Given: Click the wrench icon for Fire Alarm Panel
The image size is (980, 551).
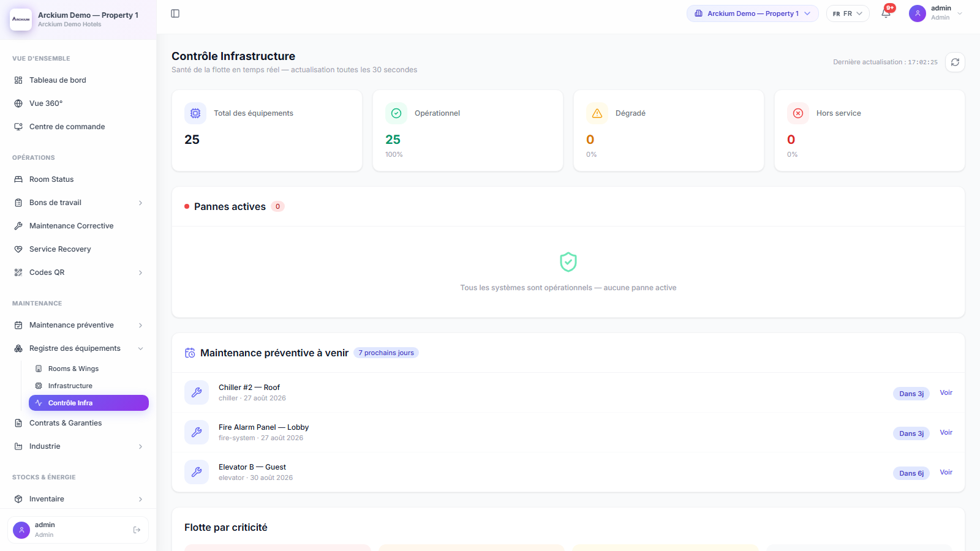Looking at the screenshot, I should pos(197,432).
